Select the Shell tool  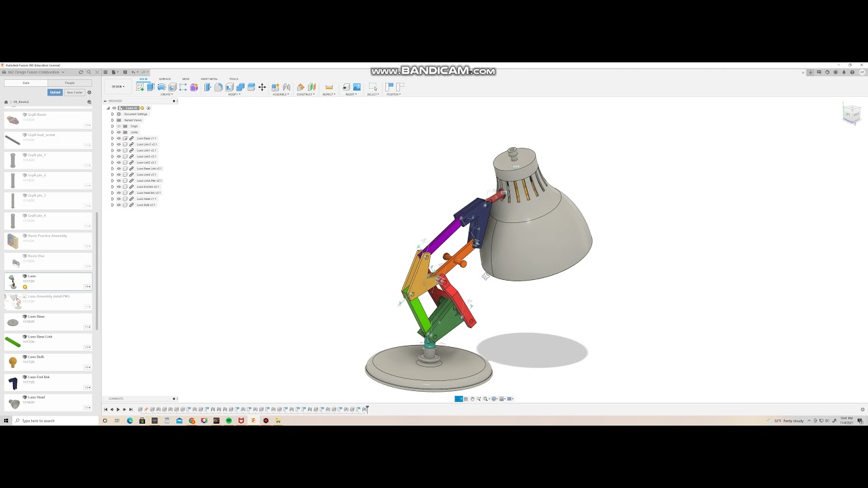click(229, 87)
